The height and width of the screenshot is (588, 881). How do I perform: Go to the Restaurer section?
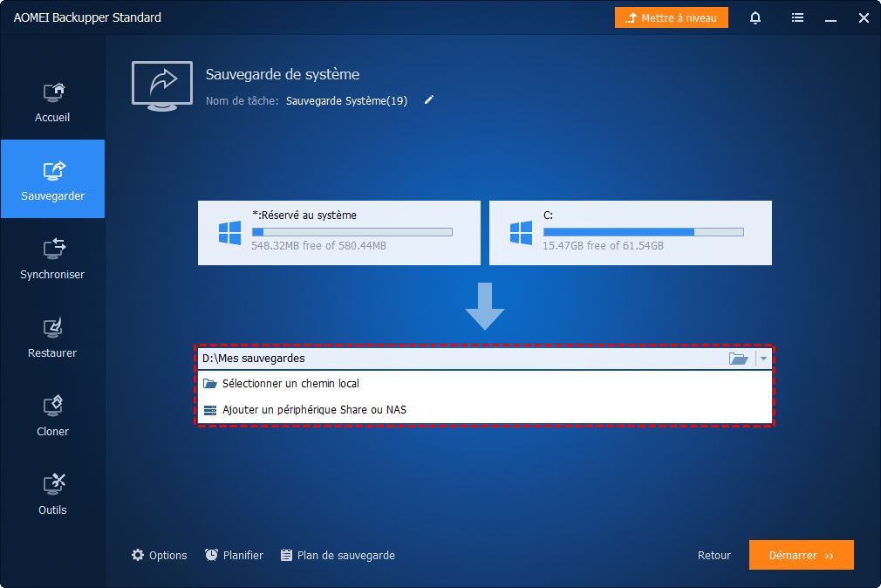coord(53,337)
